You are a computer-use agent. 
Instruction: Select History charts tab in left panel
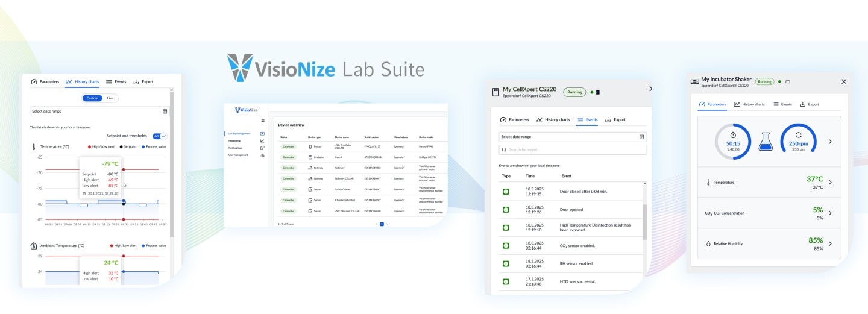[83, 81]
